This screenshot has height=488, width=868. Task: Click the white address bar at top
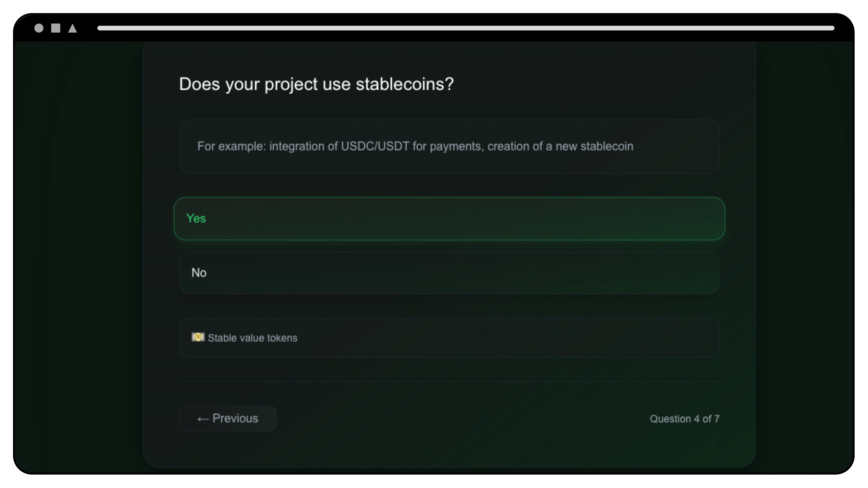click(x=466, y=28)
